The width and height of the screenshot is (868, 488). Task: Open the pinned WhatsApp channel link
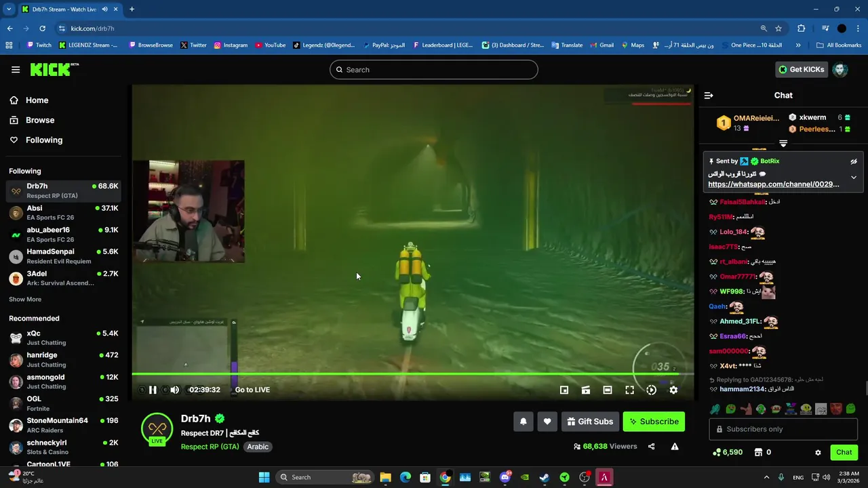pos(774,184)
